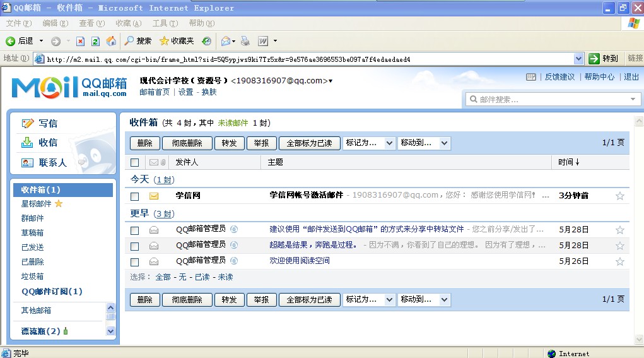Open the 草稿箱 folder
Viewport: 644px width, 358px height.
point(32,232)
